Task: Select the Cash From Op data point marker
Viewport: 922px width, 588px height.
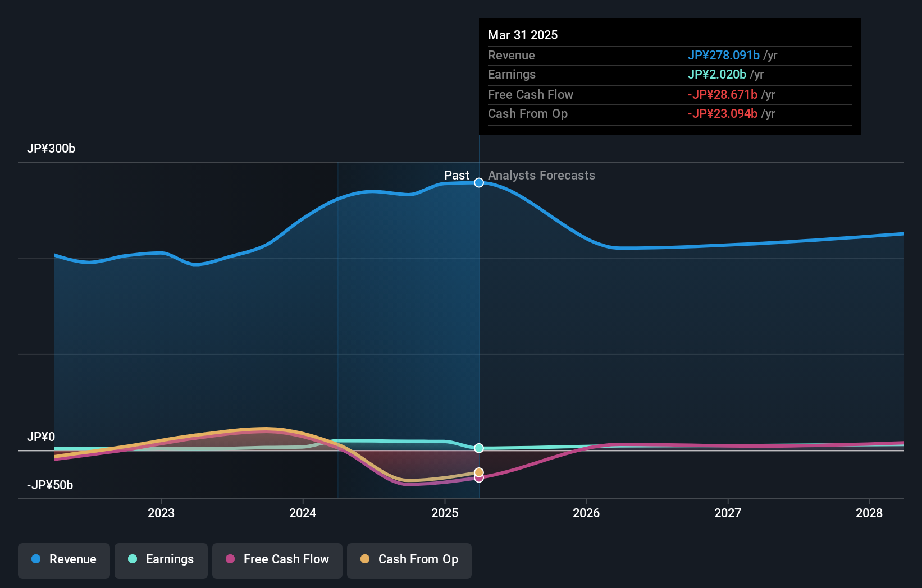Action: 479,472
